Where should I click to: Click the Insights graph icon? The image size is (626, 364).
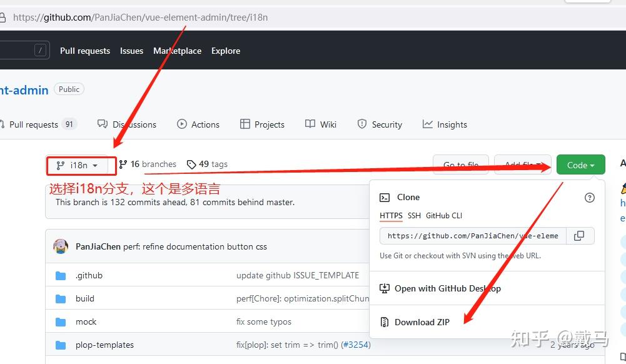click(425, 124)
